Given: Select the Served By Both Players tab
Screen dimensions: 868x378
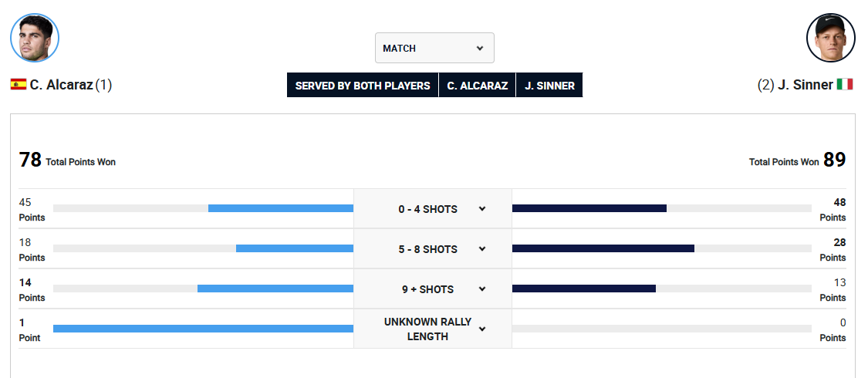Looking at the screenshot, I should [x=363, y=86].
